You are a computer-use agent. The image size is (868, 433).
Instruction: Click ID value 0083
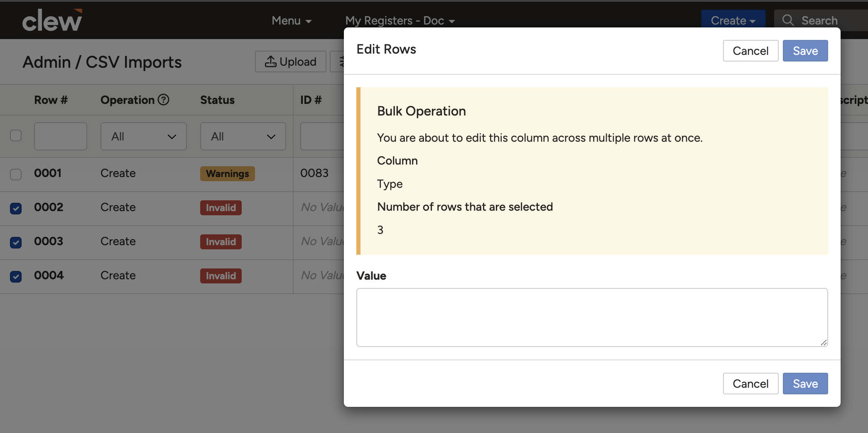[314, 173]
